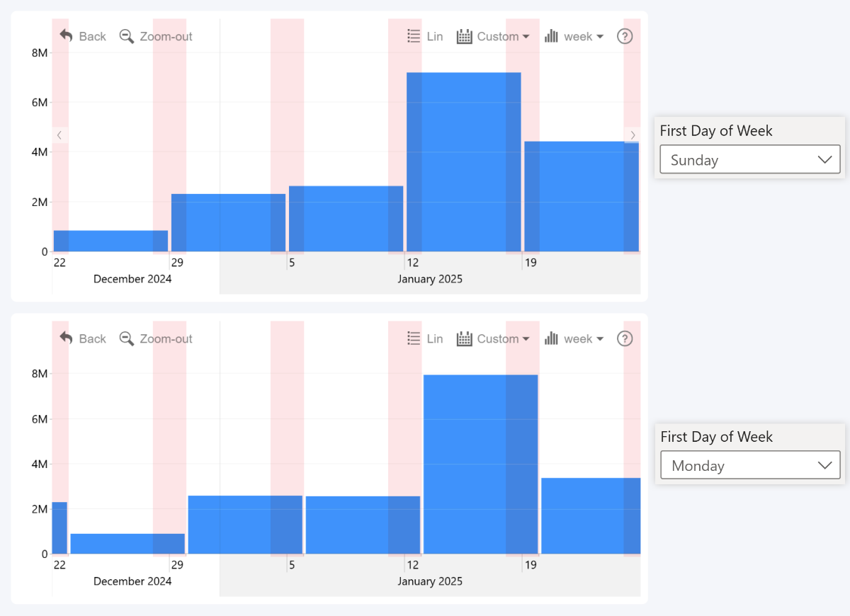The image size is (850, 616).
Task: Click Zoom-out on the top chart
Action: click(157, 36)
